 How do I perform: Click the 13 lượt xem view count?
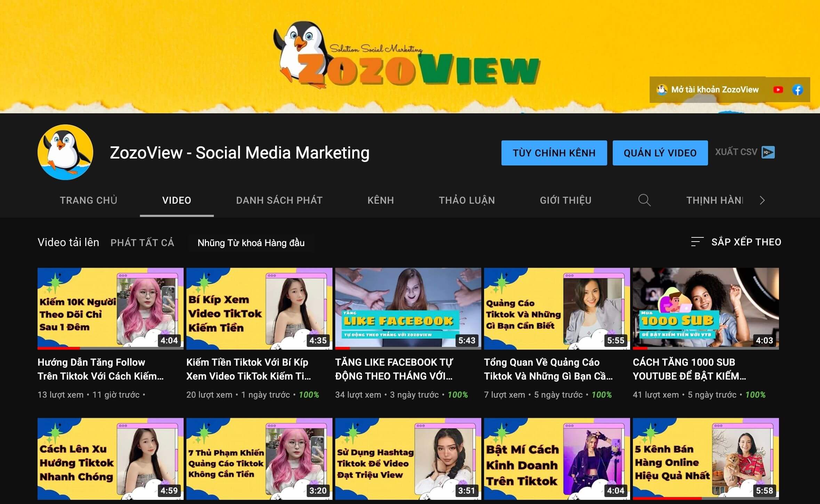click(61, 395)
